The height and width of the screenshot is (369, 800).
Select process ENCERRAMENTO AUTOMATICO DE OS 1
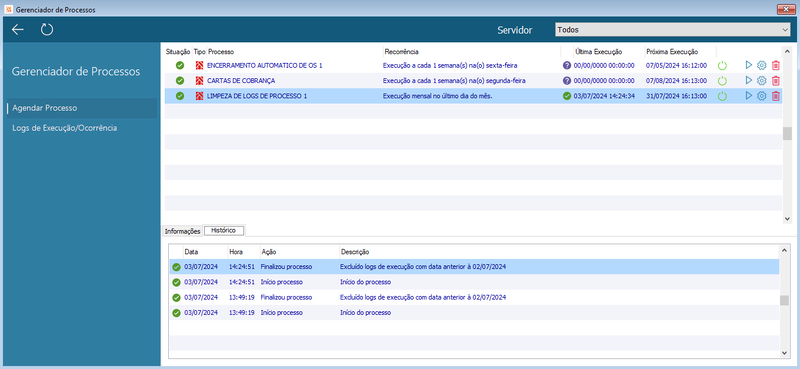coord(265,65)
